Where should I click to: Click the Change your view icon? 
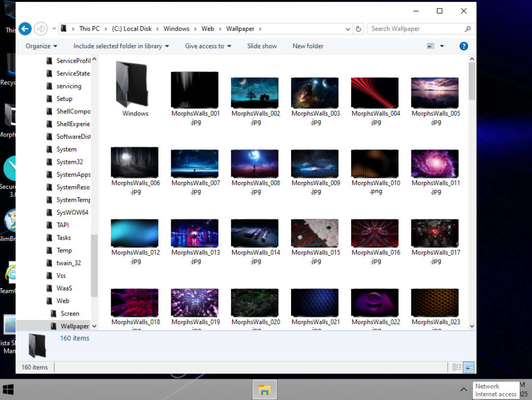431,46
